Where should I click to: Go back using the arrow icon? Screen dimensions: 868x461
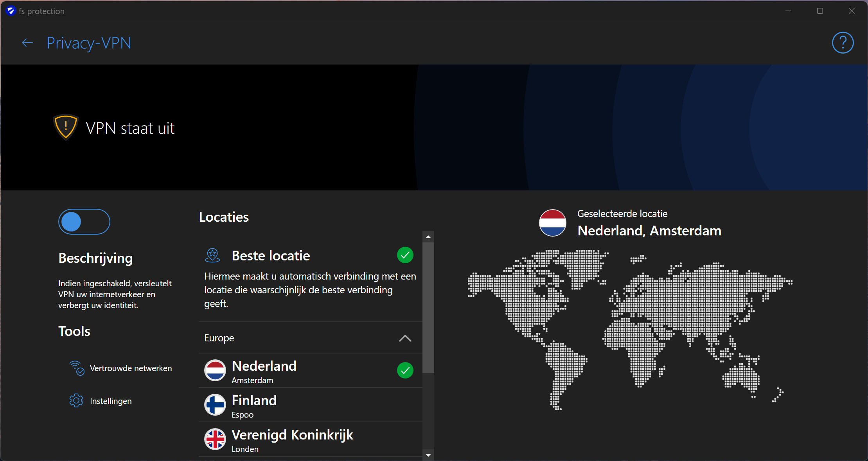[27, 43]
